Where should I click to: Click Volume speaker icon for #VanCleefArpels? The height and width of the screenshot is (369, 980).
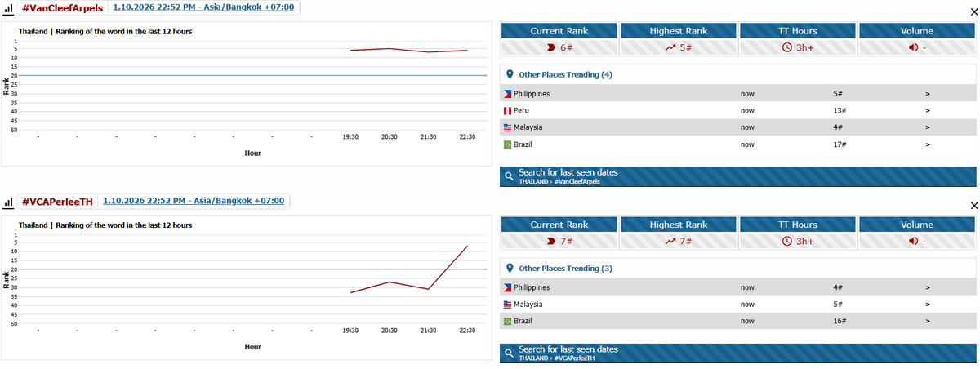click(x=913, y=47)
